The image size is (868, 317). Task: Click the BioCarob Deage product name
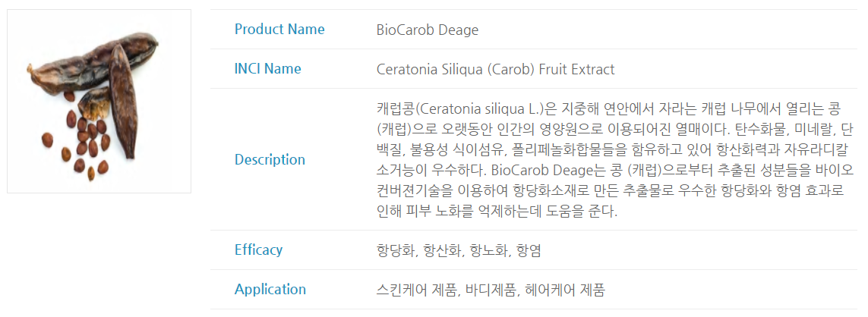tap(428, 30)
